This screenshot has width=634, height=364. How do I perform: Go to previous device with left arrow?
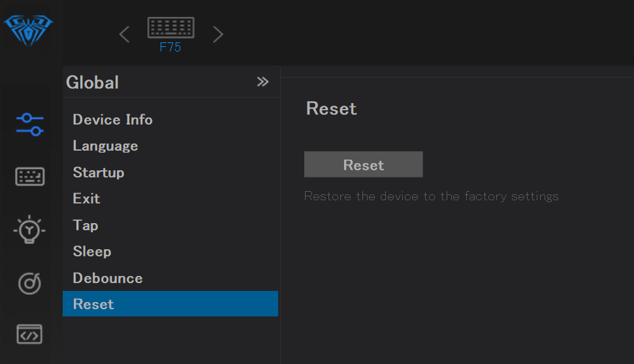(124, 35)
